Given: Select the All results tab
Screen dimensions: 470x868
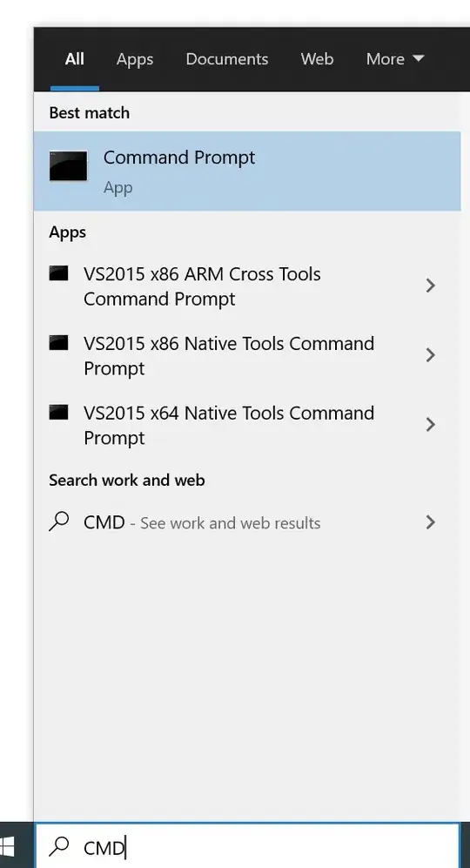Looking at the screenshot, I should [74, 59].
